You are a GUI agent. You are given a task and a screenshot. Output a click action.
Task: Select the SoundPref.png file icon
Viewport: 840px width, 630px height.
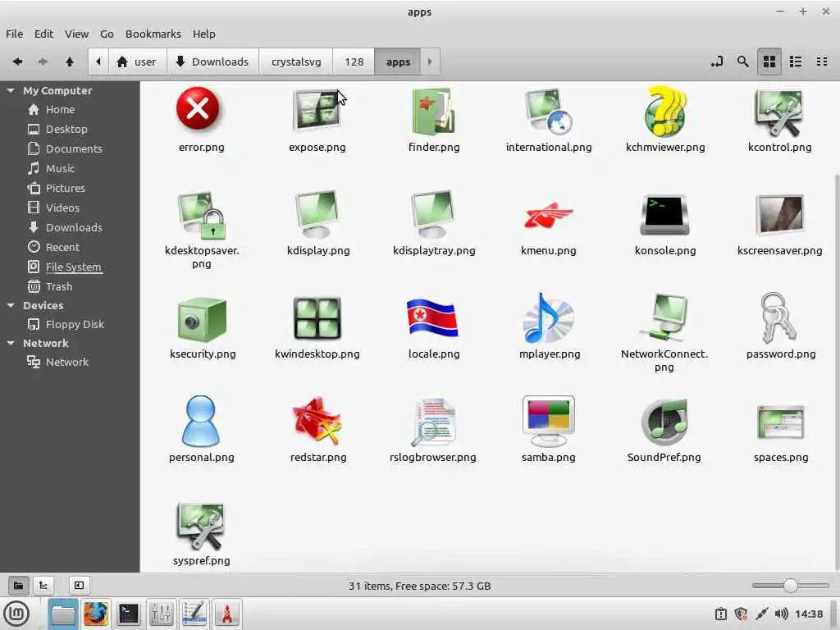point(664,422)
